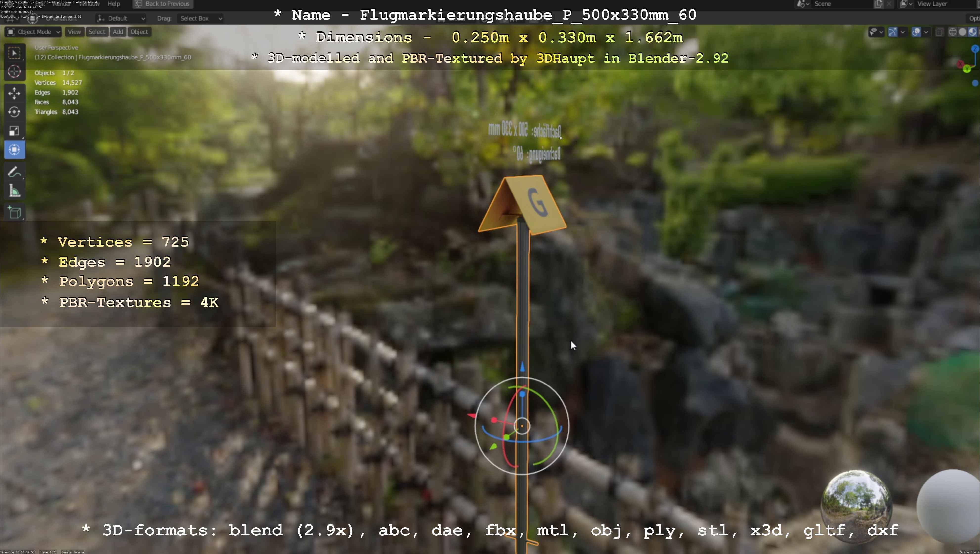Activate the Select Box tool icon
This screenshot has width=980, height=554.
pyautogui.click(x=14, y=53)
